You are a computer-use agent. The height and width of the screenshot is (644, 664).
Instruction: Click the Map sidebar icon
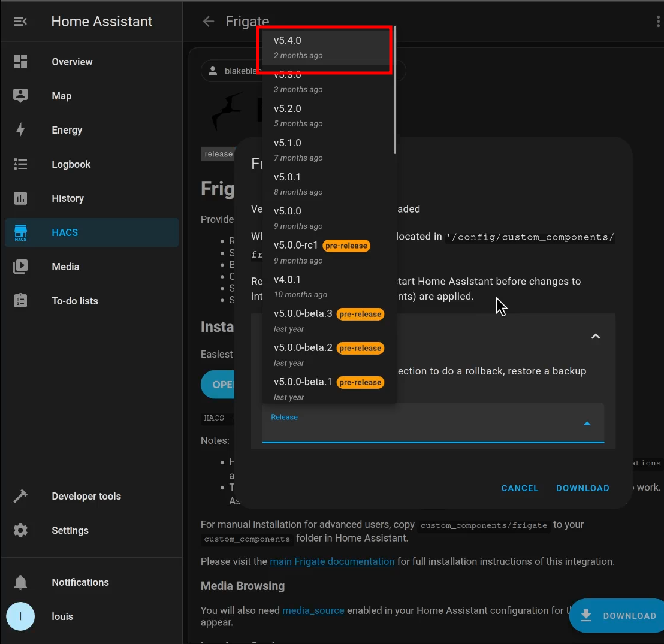20,96
